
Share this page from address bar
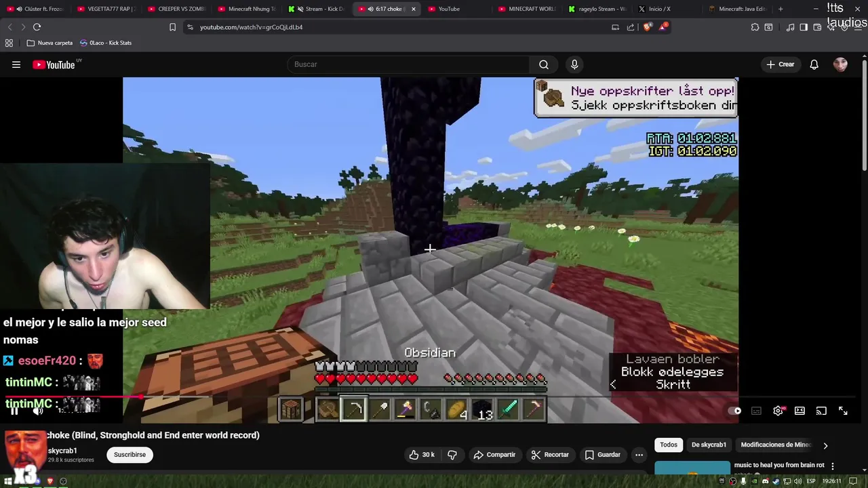[x=631, y=27]
